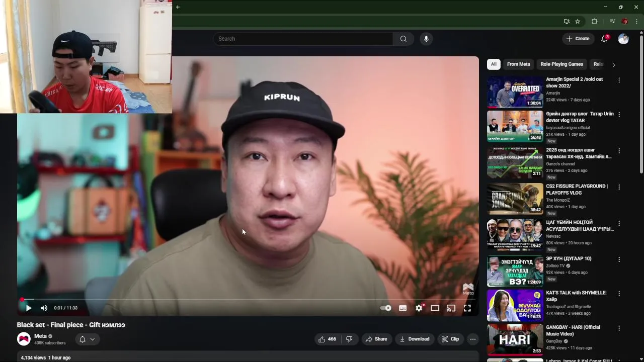Open the 2025 онд ногдол ашиг video title

[x=579, y=153]
